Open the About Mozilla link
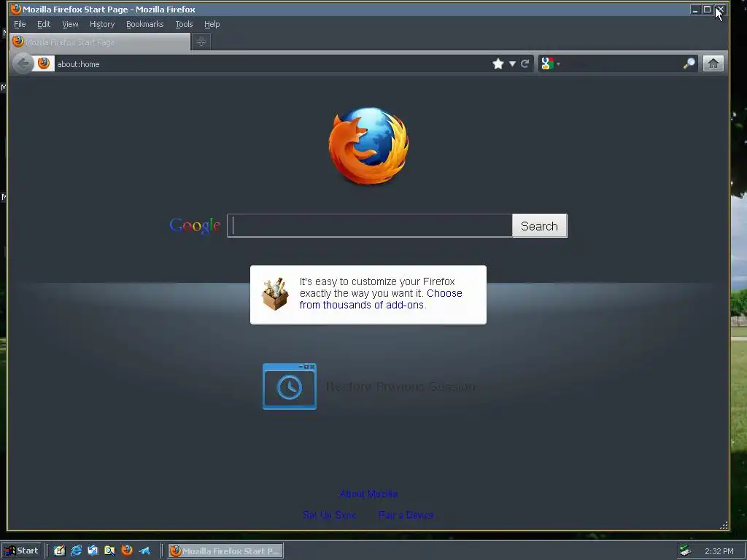Viewport: 747px width, 560px height. 368,494
